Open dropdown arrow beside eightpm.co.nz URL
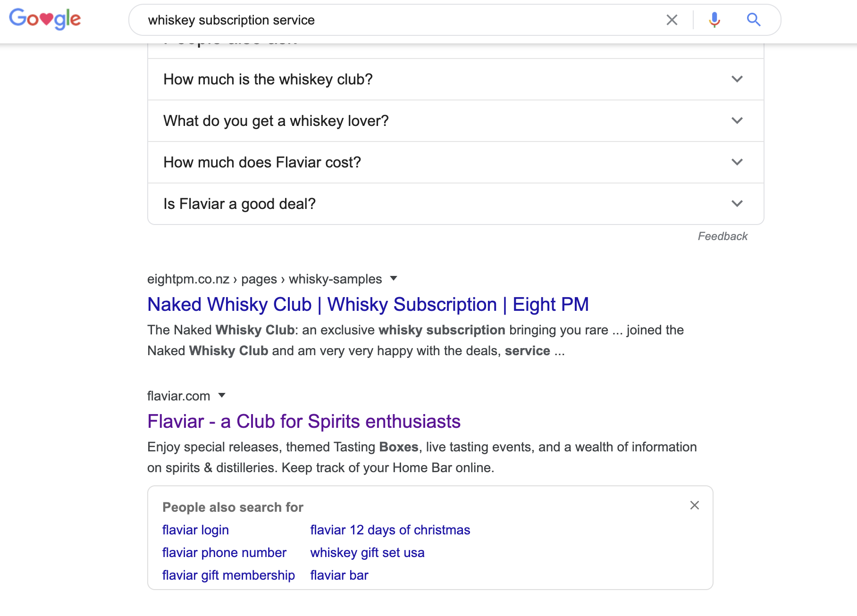857x616 pixels. [x=394, y=278]
